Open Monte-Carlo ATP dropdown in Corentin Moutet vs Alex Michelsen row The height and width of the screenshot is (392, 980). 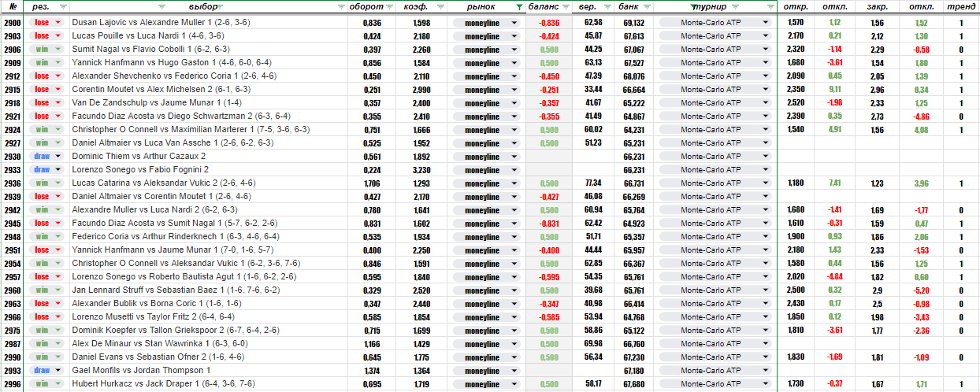point(715,90)
